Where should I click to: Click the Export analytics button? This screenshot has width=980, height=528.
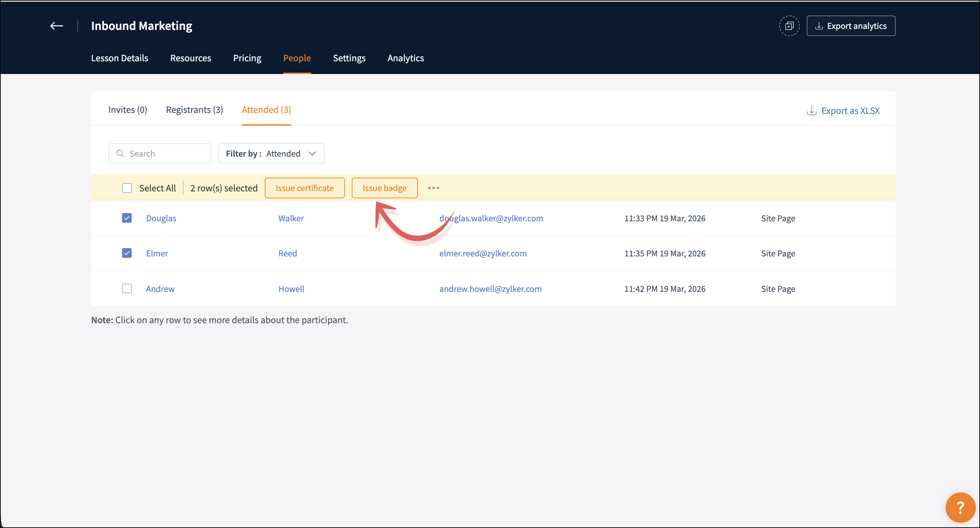[x=851, y=26]
